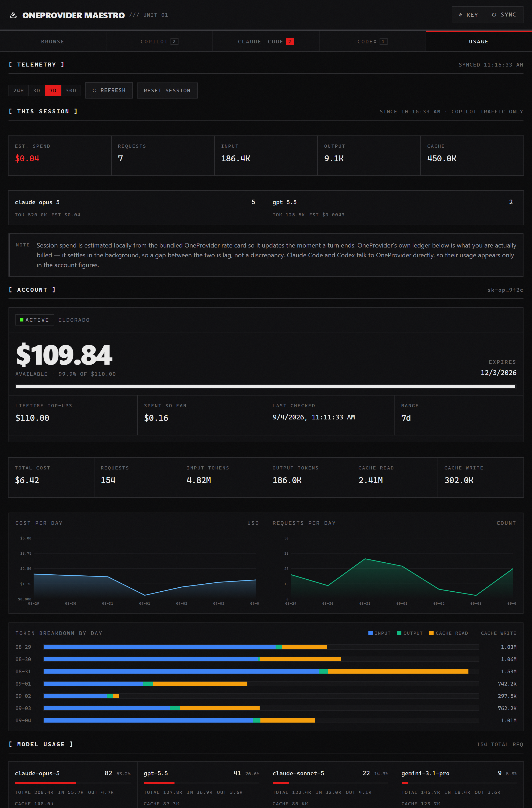
Task: Click the green OUTPUT legend swatch
Action: (399, 633)
